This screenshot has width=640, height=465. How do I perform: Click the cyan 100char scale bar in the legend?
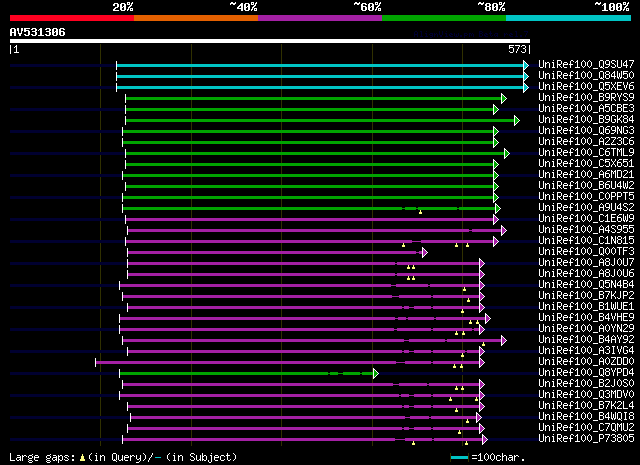click(x=459, y=457)
